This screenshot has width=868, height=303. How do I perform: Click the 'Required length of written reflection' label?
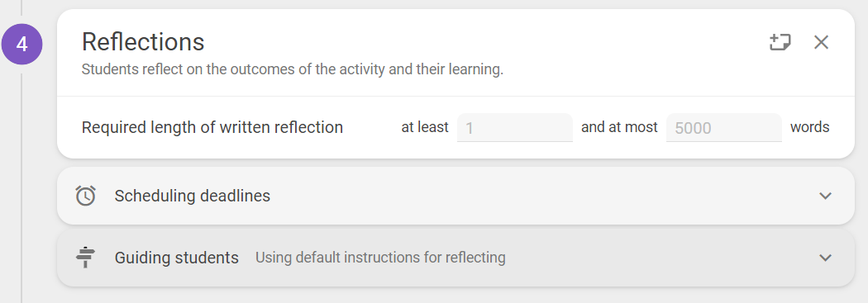(212, 128)
